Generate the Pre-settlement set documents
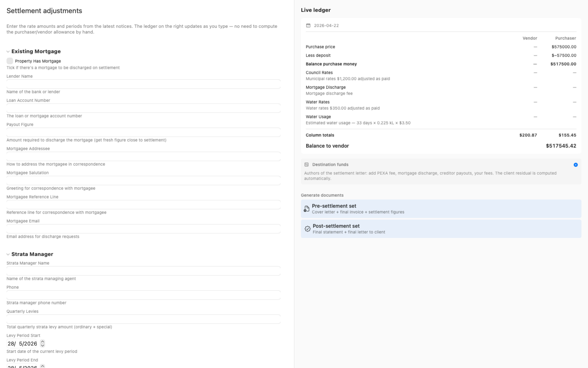 pyautogui.click(x=441, y=209)
